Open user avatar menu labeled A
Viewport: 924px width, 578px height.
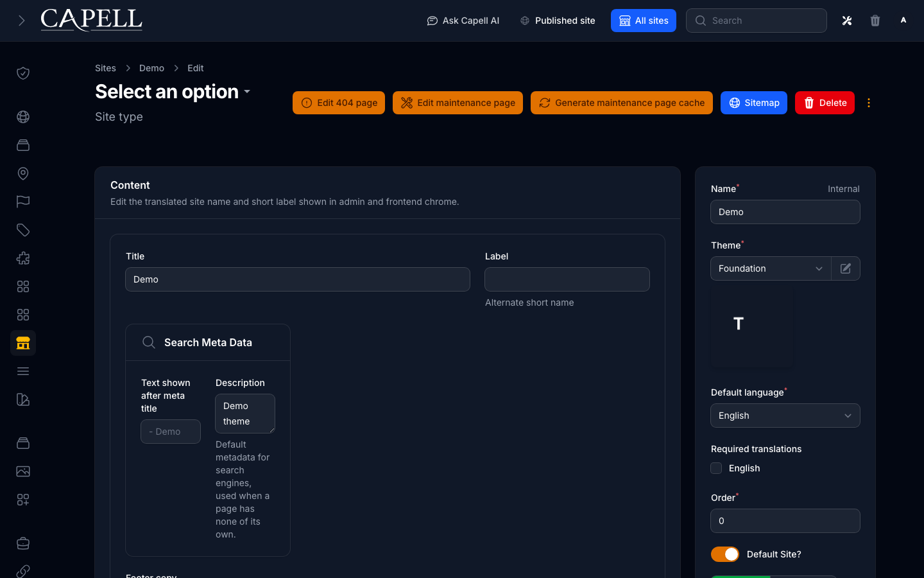coord(903,21)
